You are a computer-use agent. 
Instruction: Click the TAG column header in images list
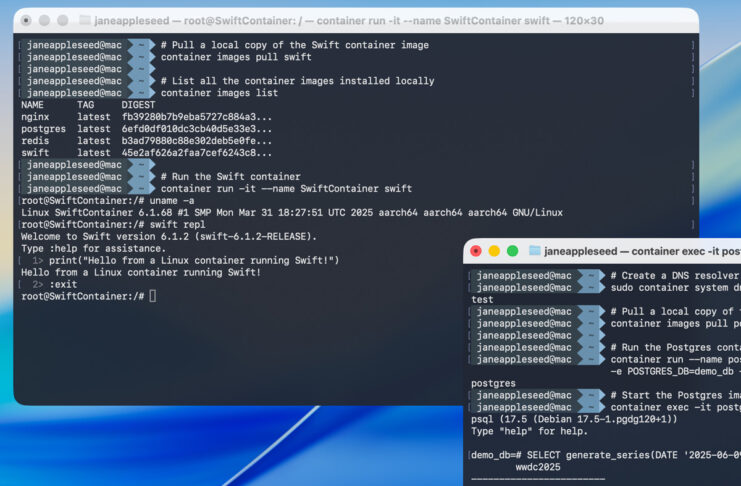pyautogui.click(x=86, y=105)
